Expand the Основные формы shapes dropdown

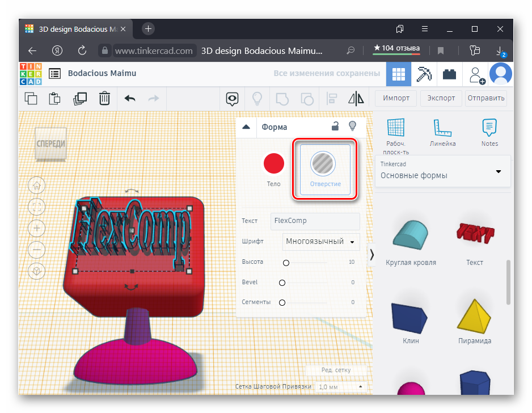(499, 171)
